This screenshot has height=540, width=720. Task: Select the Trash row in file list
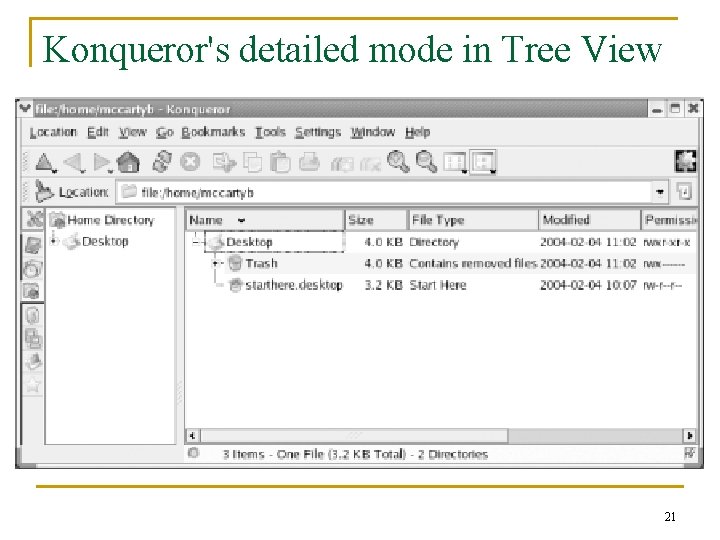point(441,264)
